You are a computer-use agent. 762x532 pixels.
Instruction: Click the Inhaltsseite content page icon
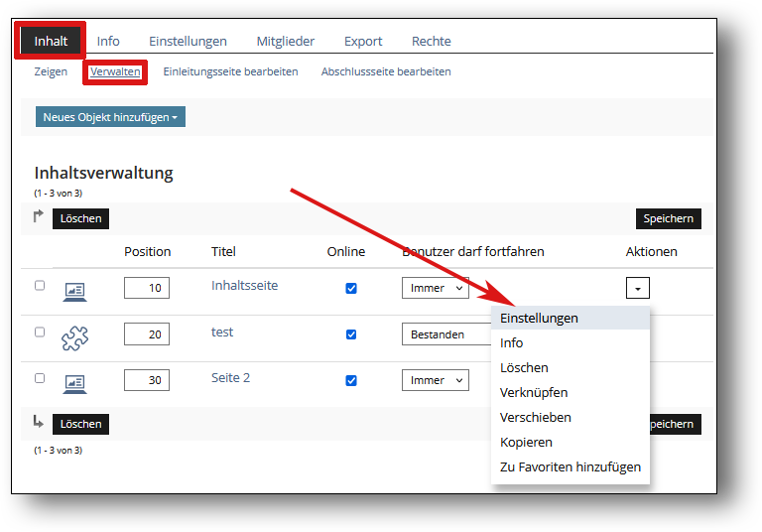[x=74, y=290]
